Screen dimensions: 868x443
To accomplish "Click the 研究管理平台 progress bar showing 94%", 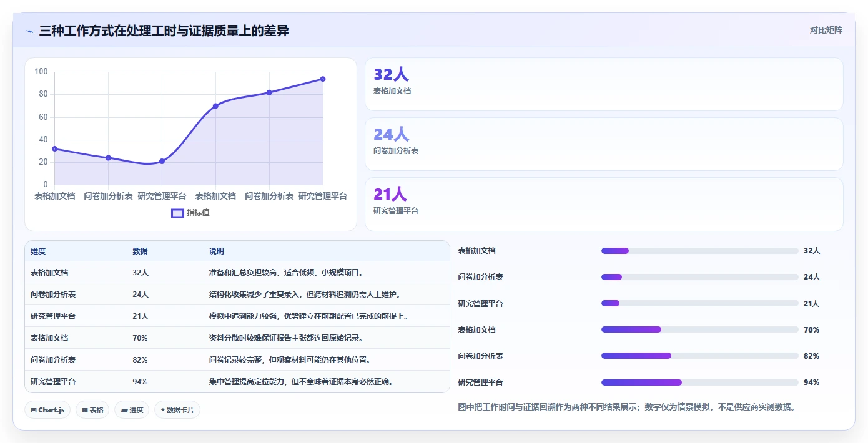I will pos(699,382).
